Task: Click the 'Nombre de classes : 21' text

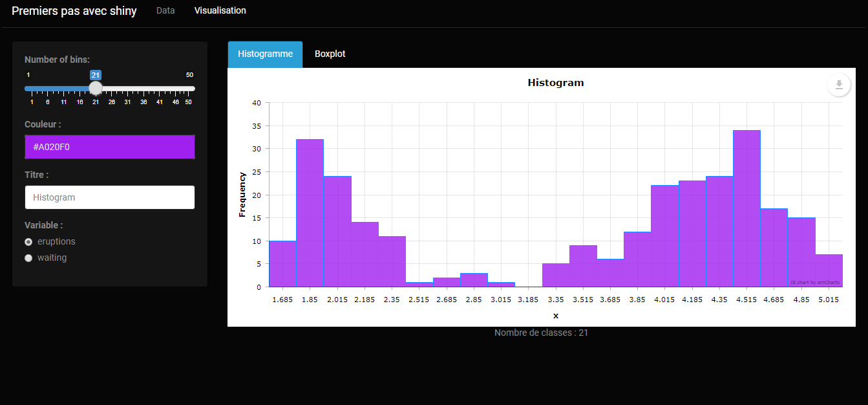Action: [541, 332]
